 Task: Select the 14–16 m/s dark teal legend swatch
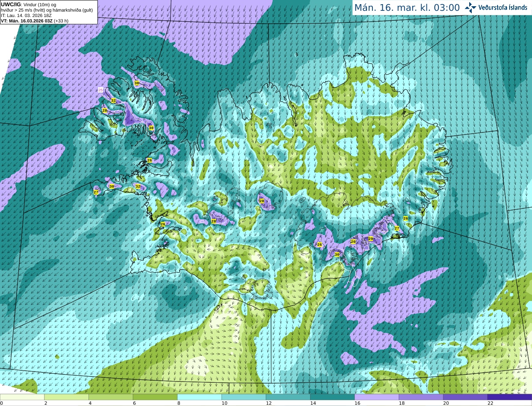(332, 397)
